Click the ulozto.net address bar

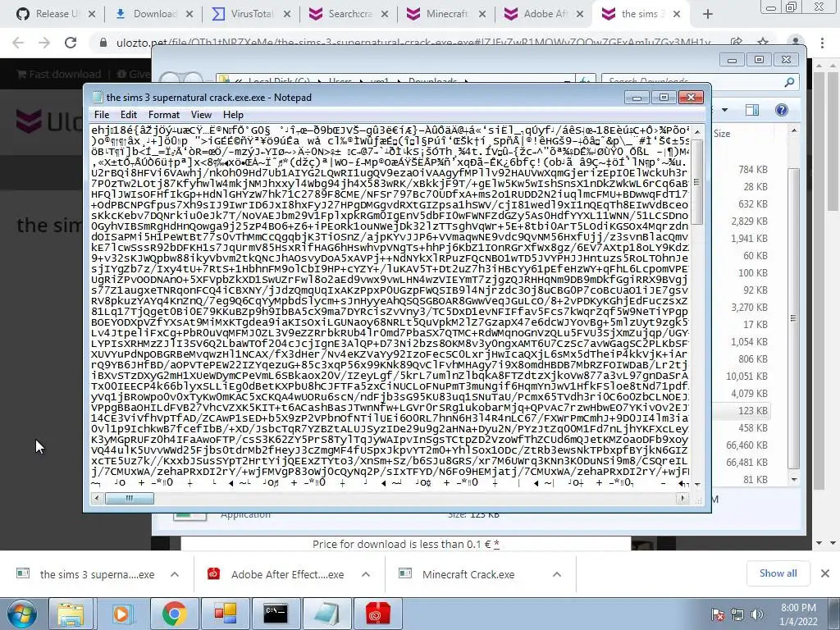[x=413, y=43]
